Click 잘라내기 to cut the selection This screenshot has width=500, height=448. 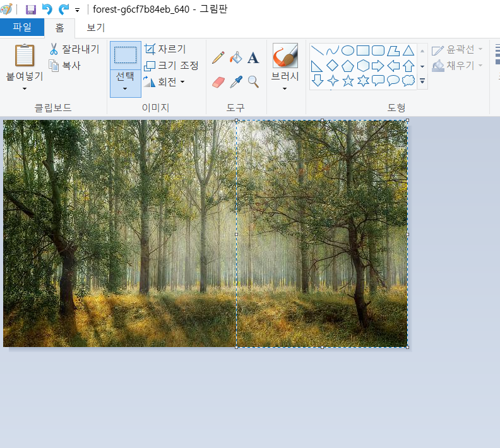(x=74, y=49)
